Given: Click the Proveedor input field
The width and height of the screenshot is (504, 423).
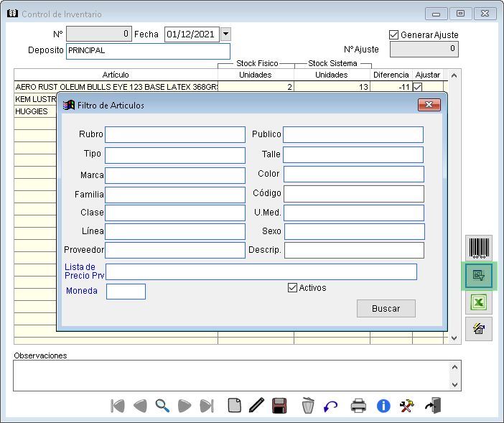Looking at the screenshot, I should [175, 250].
